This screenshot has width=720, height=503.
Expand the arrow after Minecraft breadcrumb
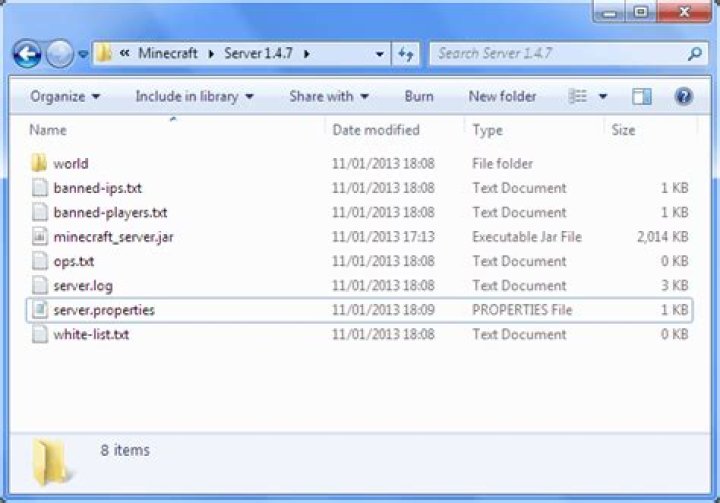(211, 54)
